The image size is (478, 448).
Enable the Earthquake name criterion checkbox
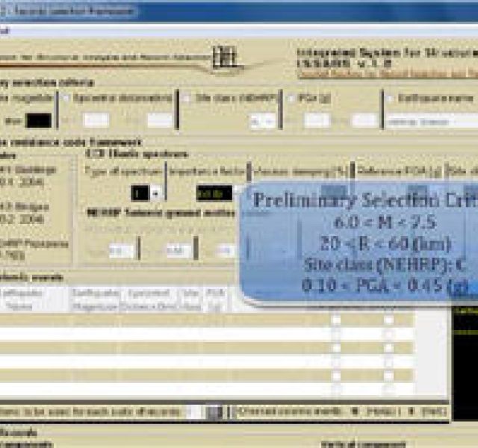coord(389,98)
